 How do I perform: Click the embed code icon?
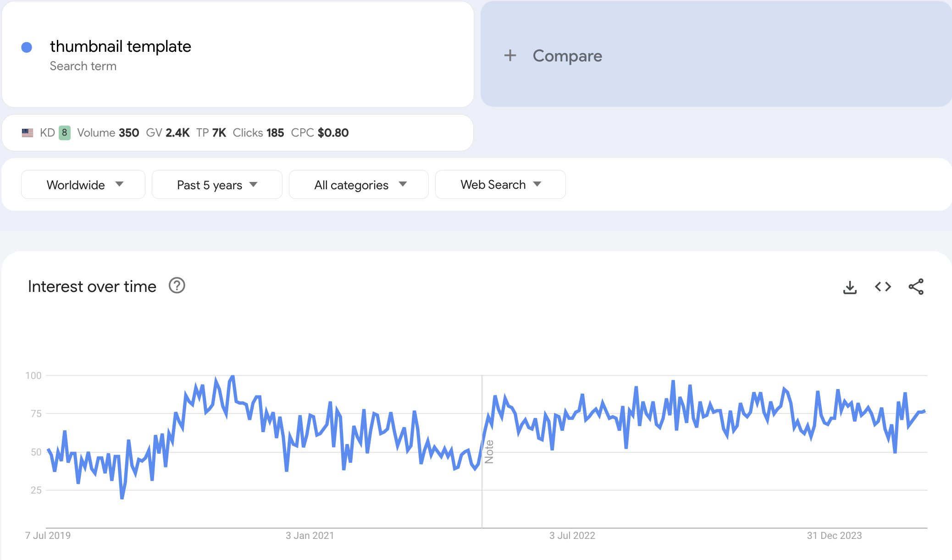[883, 287]
